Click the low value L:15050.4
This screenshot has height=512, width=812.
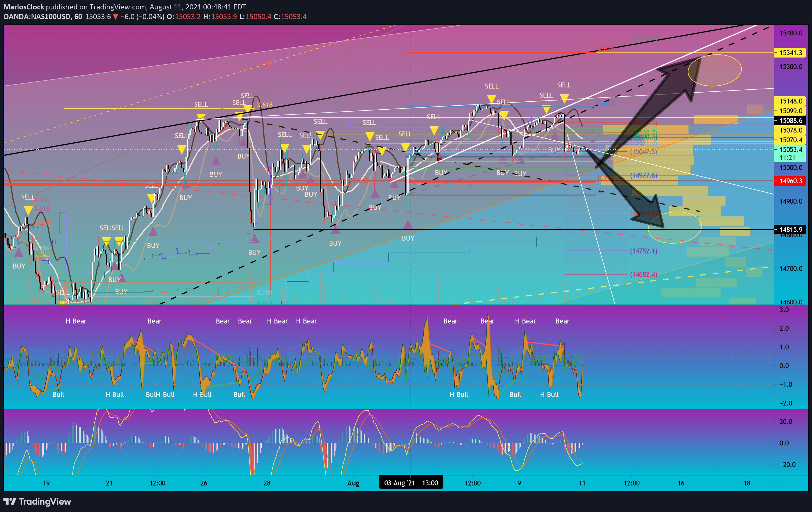[255, 17]
